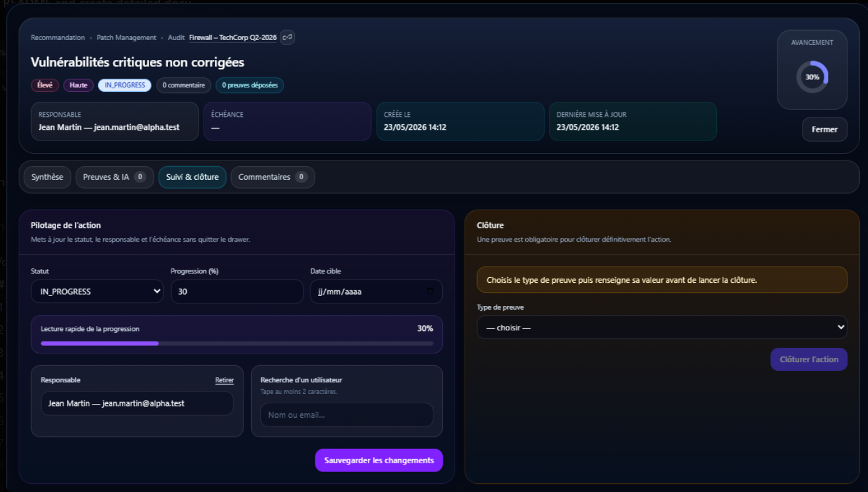Screen dimensions: 868x492
Task: Click the title Vulnérabilités critiques non corrigées
Action: click(137, 62)
